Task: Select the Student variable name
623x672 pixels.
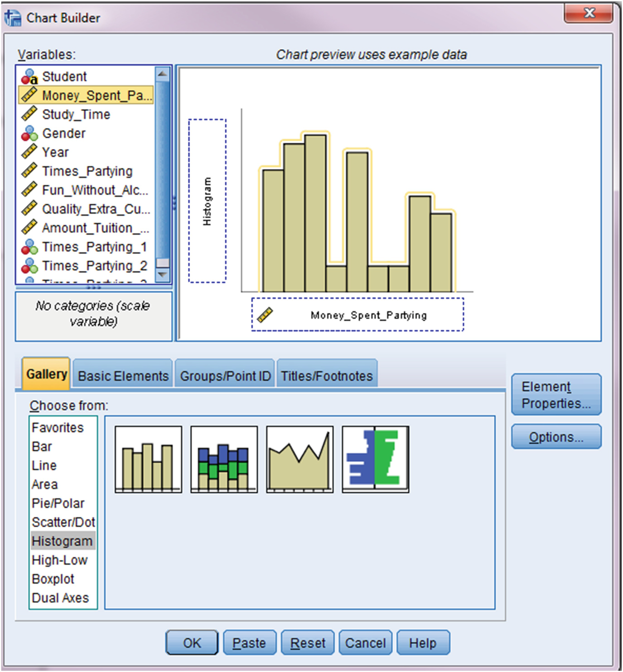Action: coord(64,77)
